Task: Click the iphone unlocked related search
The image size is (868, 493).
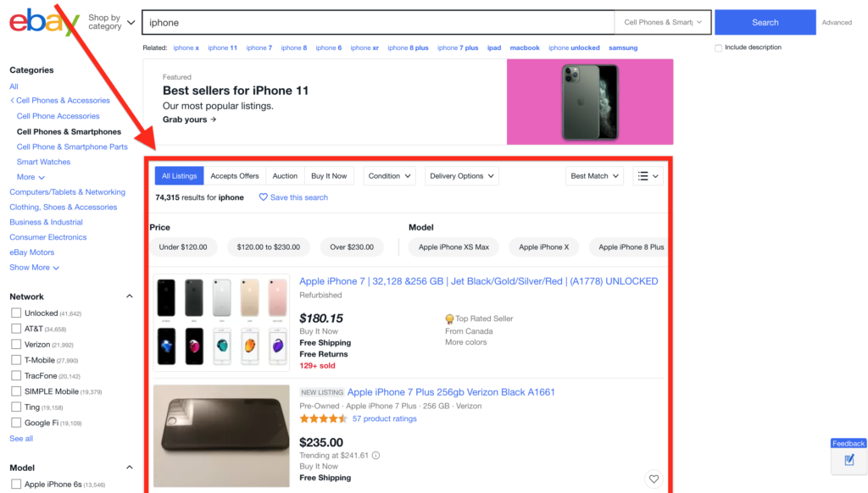Action: tap(574, 47)
